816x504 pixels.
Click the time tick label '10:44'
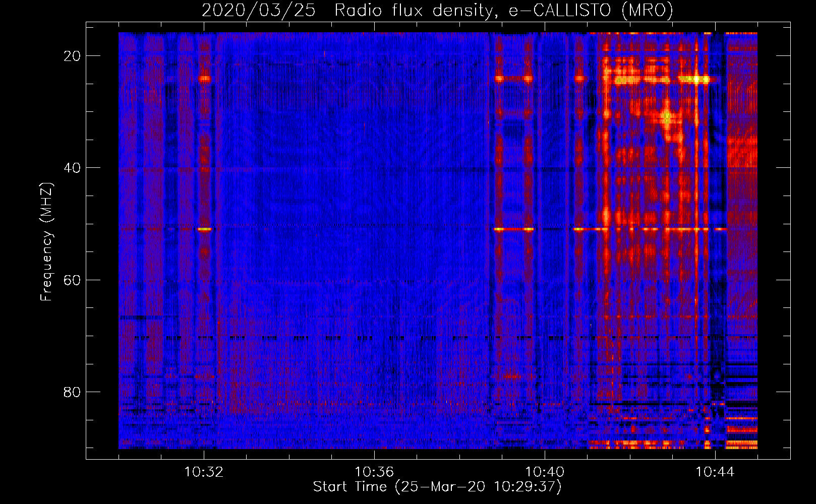tap(715, 472)
